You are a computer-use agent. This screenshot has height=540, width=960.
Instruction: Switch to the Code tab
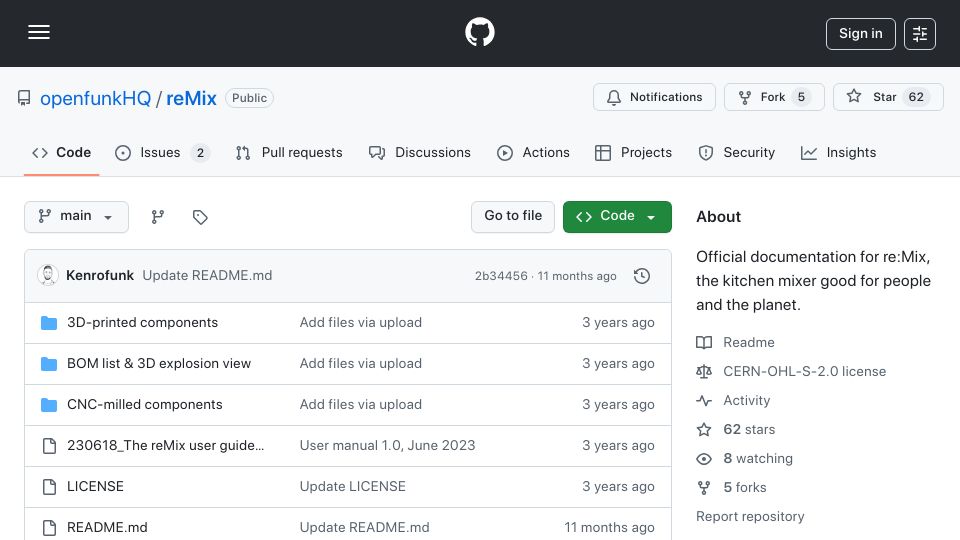pyautogui.click(x=61, y=152)
